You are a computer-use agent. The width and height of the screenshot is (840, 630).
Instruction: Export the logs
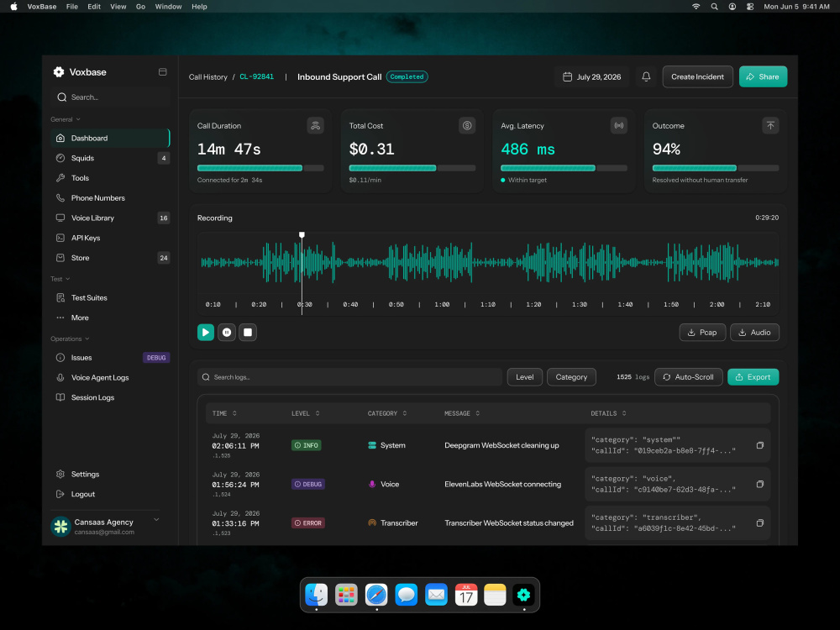(753, 377)
